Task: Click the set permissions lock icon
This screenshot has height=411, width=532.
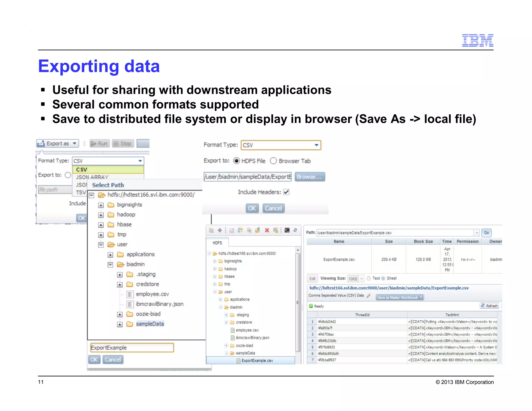Action: [276, 230]
